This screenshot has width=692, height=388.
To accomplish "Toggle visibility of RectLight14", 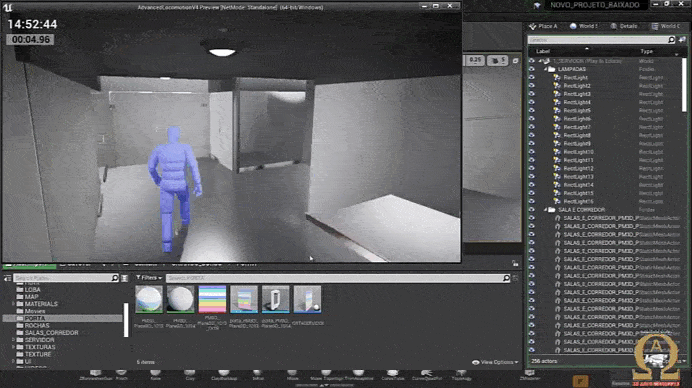I will pos(532,185).
